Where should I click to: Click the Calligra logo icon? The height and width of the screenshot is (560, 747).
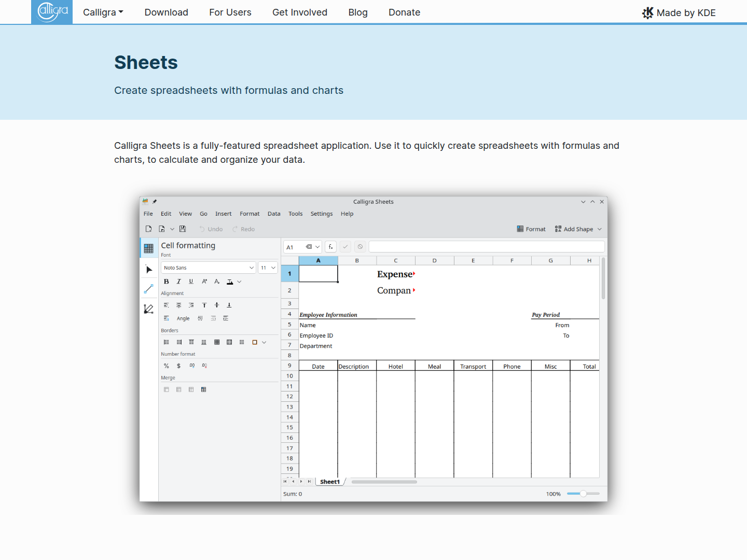[x=52, y=12]
